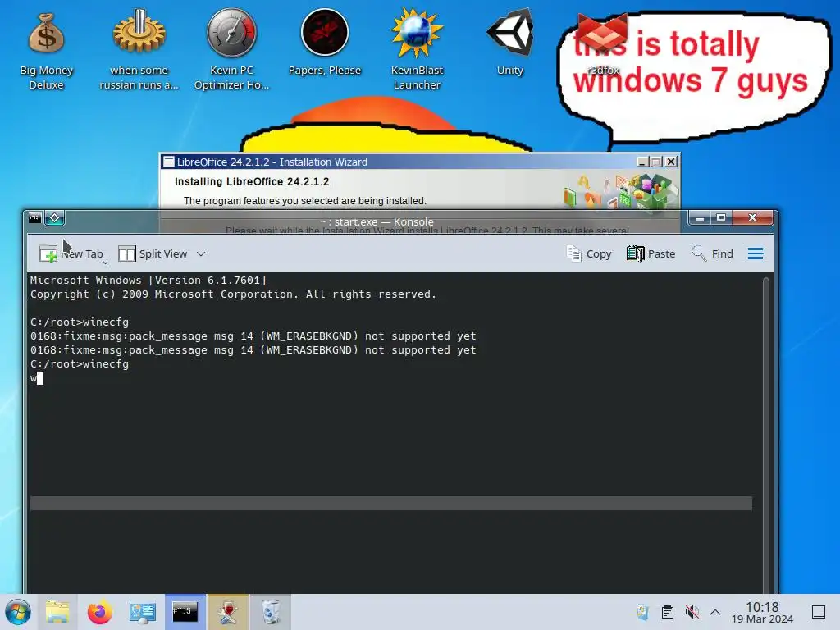Click Copy in the Konsole toolbar
This screenshot has width=840, height=630.
click(x=589, y=253)
